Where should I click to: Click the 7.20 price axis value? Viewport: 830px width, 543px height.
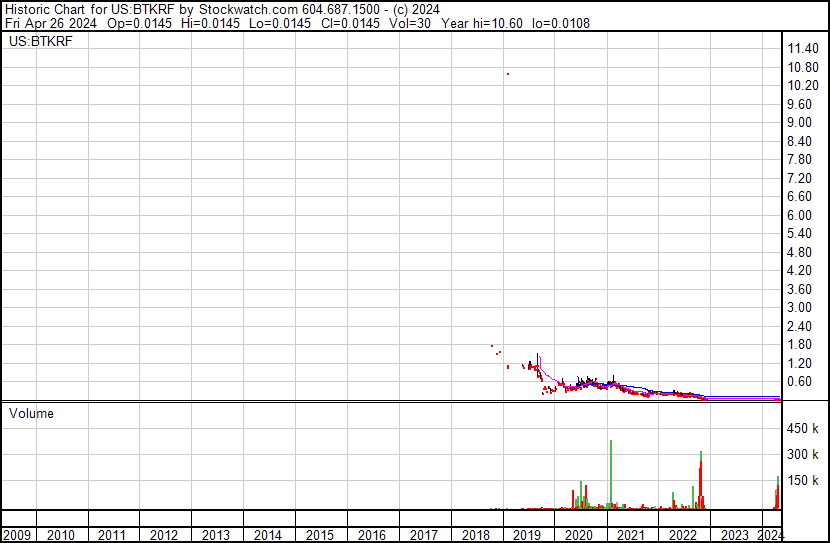pyautogui.click(x=799, y=178)
